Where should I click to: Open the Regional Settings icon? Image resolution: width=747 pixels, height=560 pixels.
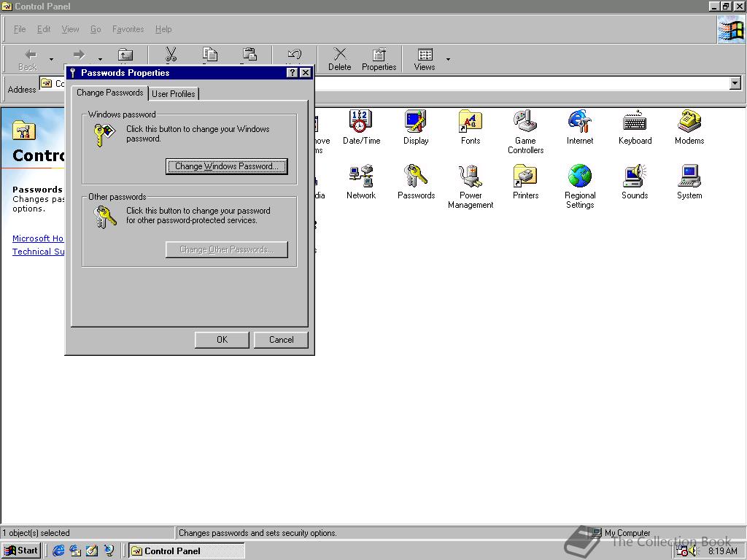(x=580, y=187)
